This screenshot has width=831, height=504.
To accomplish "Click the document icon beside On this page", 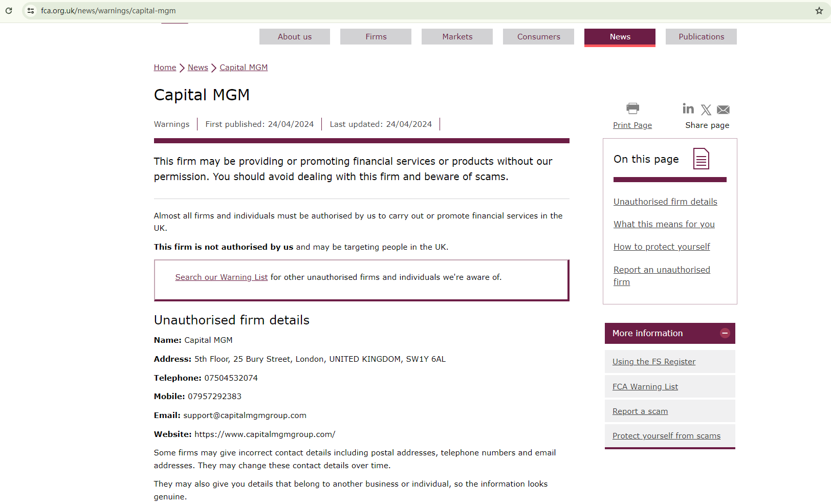I will (x=701, y=159).
